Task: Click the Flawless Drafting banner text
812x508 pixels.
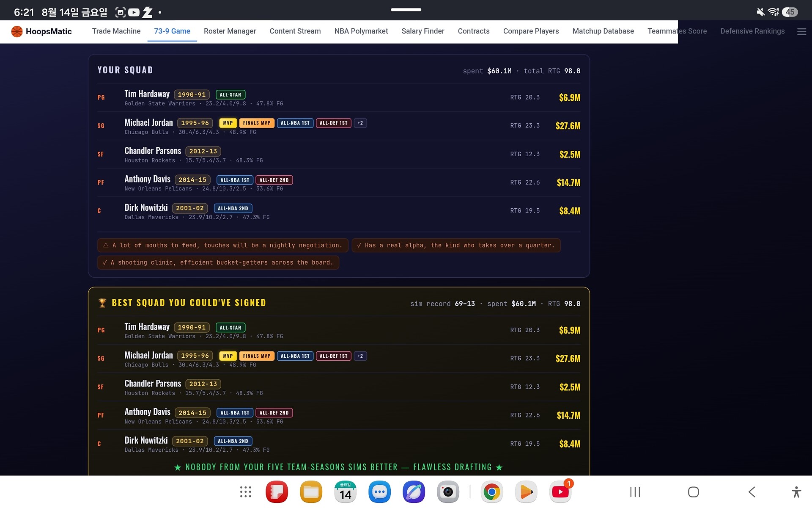Action: point(338,467)
